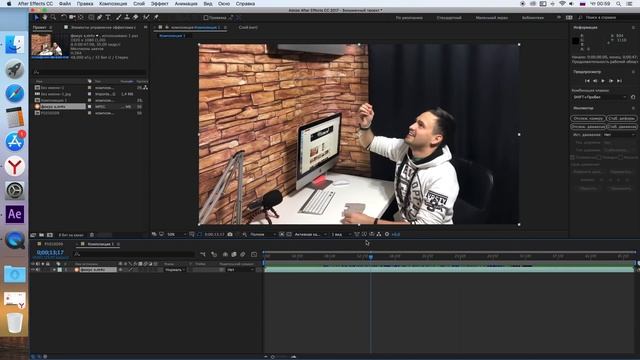Select the Rectangle shape tool
Viewport: 640px width, 360px height.
coord(91,18)
